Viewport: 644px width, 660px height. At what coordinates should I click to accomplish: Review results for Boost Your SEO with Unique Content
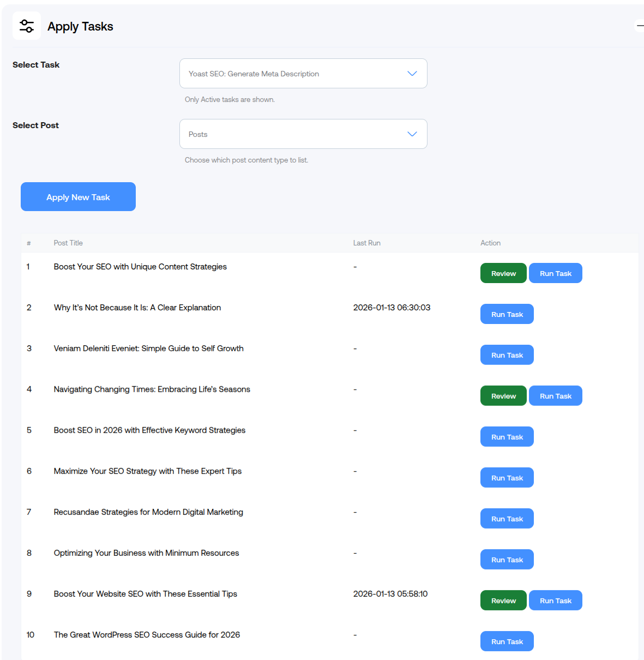click(503, 273)
